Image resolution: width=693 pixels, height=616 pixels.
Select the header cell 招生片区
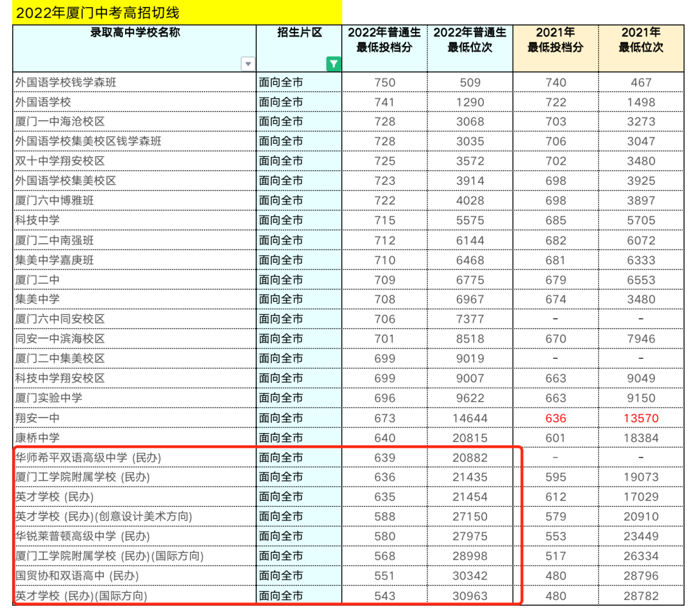pyautogui.click(x=299, y=49)
